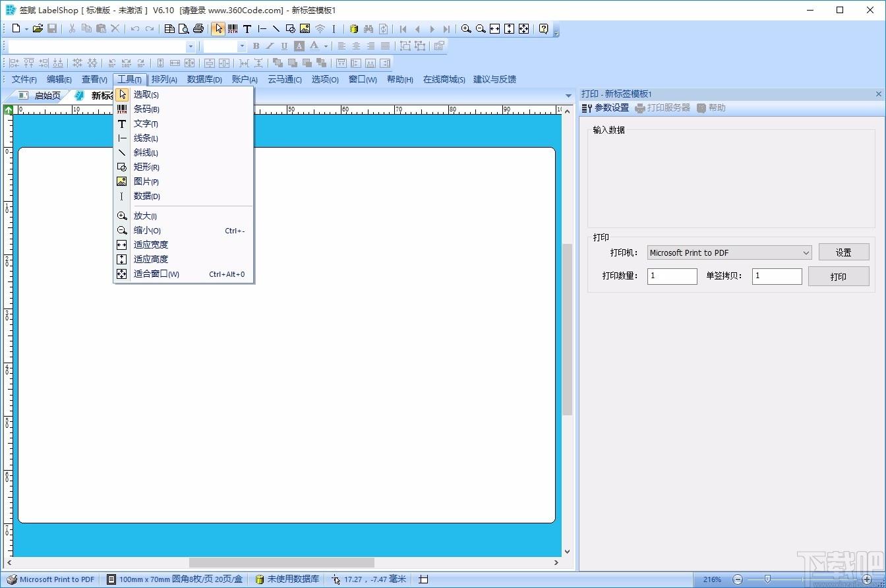Open the 数据库(D) menu
This screenshot has height=588, width=886.
point(204,79)
